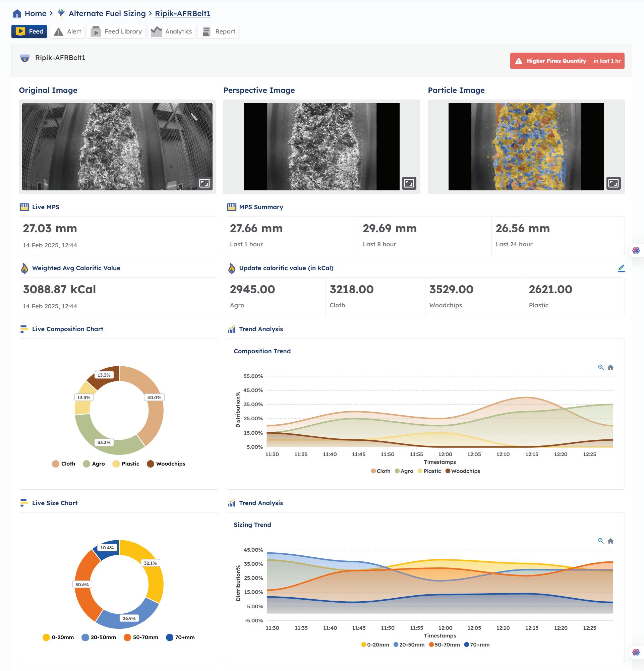The image size is (644, 671).
Task: Click Sizing Trend zoom magnifier icon
Action: [x=600, y=541]
